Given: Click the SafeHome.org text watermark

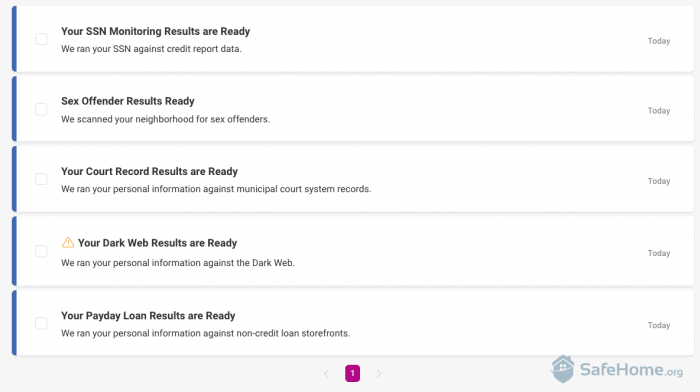Looking at the screenshot, I should [x=631, y=370].
